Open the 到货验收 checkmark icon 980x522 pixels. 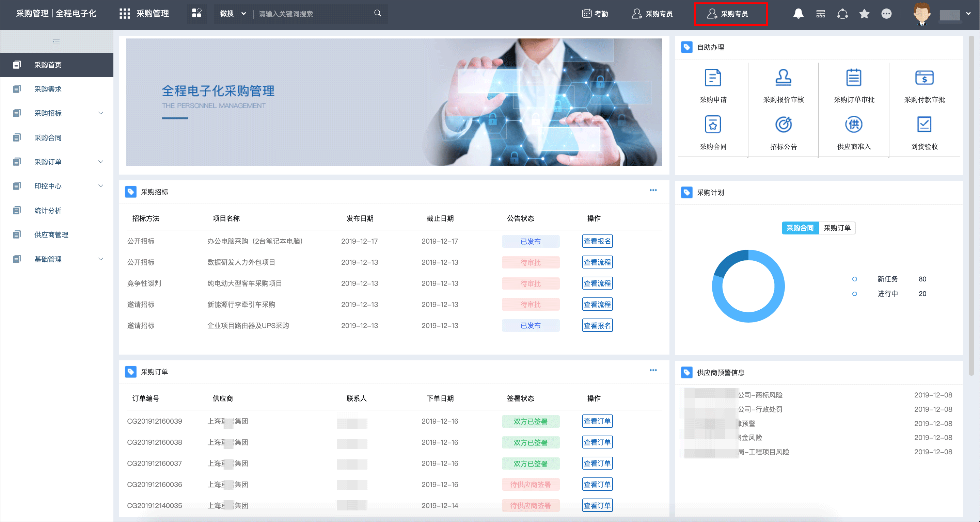click(924, 125)
